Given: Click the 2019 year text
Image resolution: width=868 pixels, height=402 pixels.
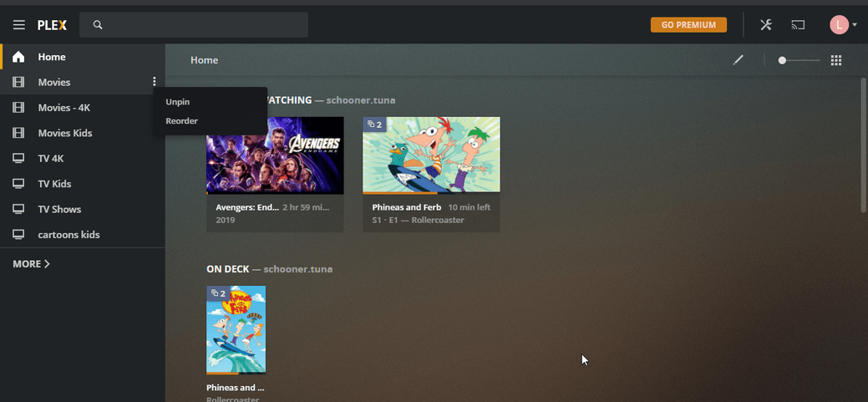Looking at the screenshot, I should [x=226, y=220].
